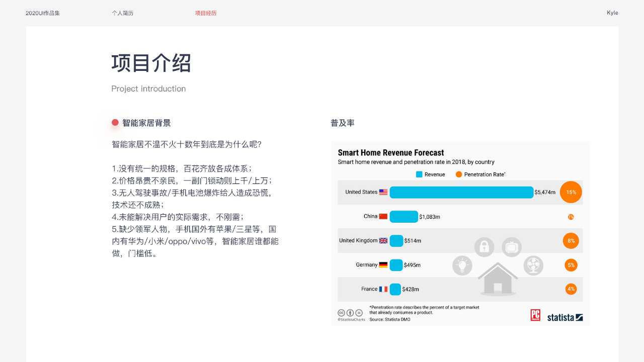Click the 5% penetration rate circle
Viewport: 644px width, 362px height.
(571, 265)
